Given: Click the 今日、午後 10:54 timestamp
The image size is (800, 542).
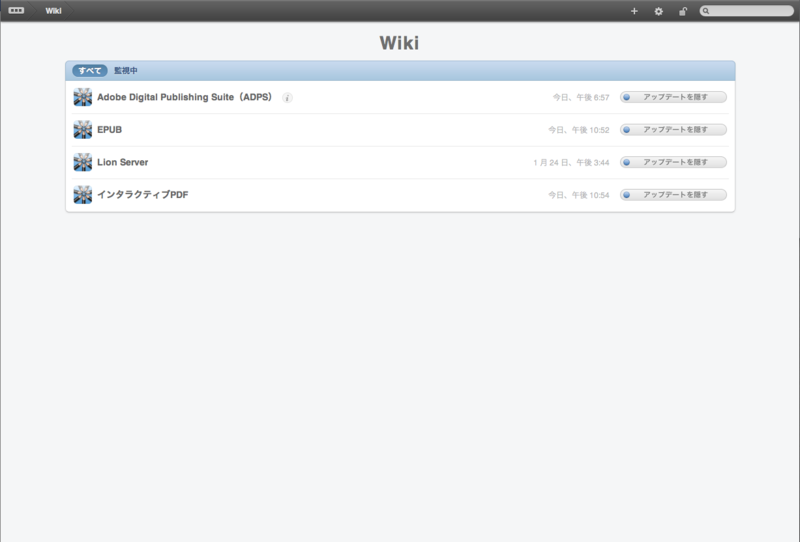Looking at the screenshot, I should (579, 195).
